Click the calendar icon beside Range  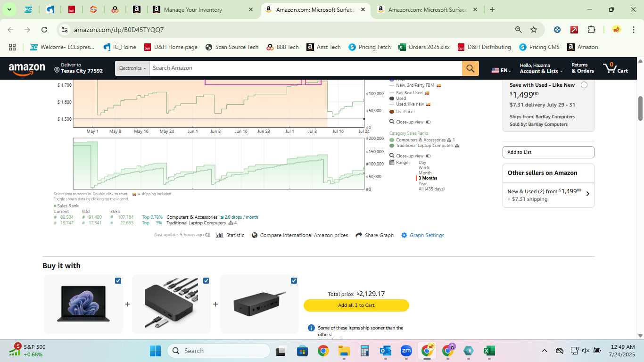(x=392, y=163)
